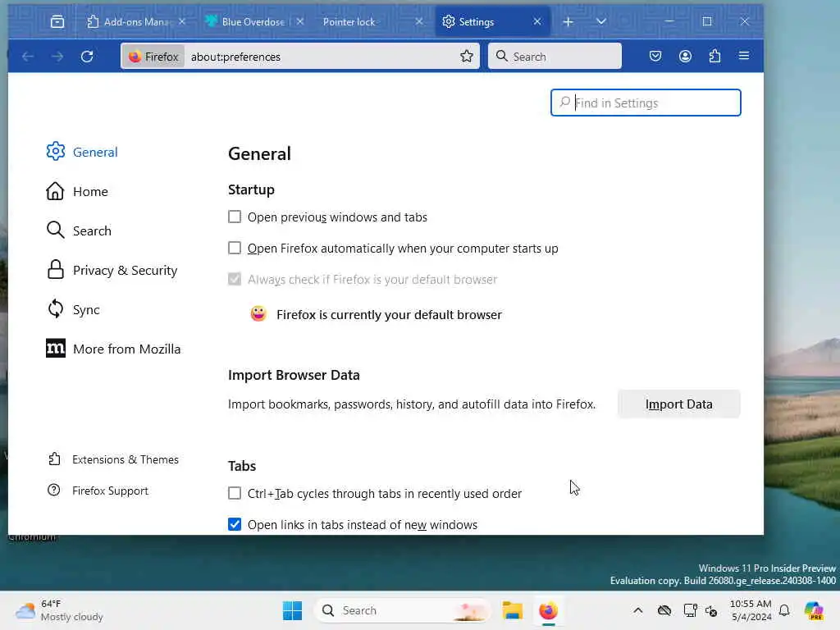Open Firefox Support link
Image resolution: width=840 pixels, height=630 pixels.
click(x=98, y=491)
